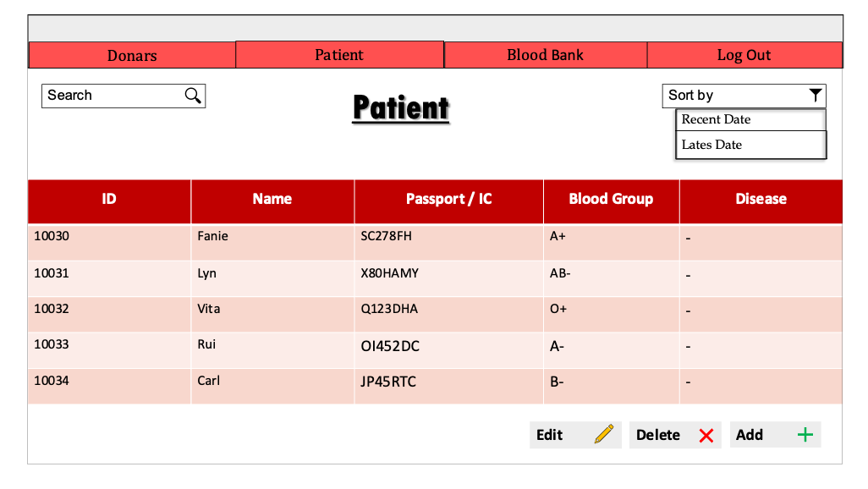
Task: Click the Blood Group column header
Action: (x=611, y=200)
